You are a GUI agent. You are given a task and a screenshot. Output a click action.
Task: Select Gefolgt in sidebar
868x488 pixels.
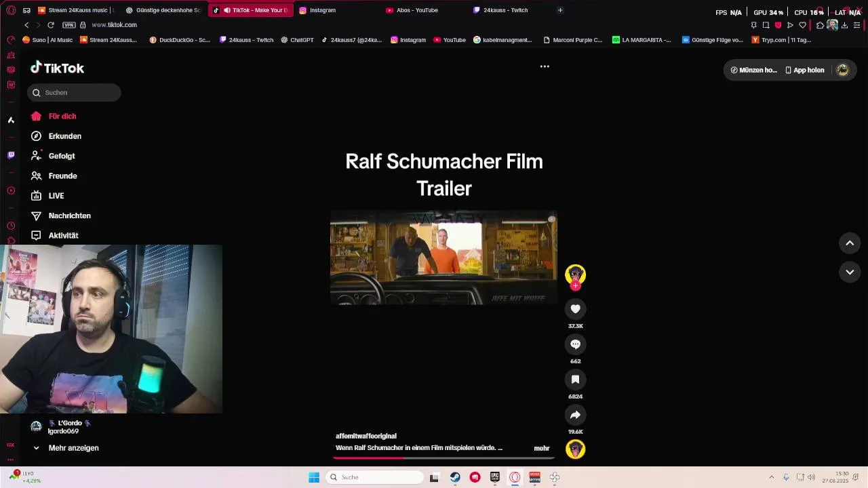coord(53,156)
